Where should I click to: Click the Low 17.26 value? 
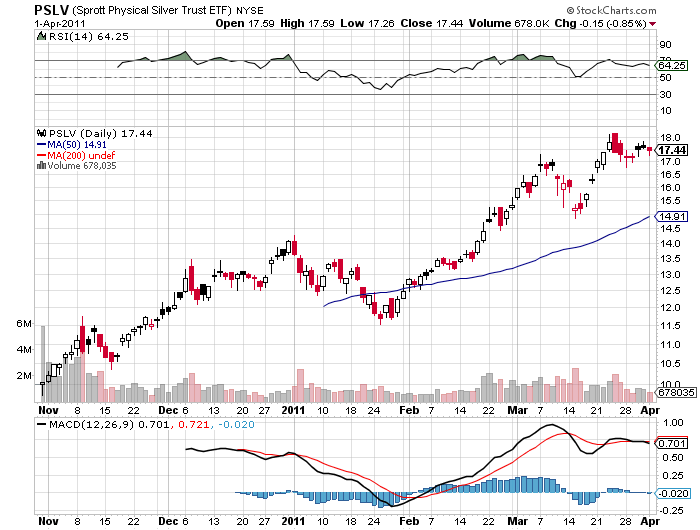click(367, 24)
